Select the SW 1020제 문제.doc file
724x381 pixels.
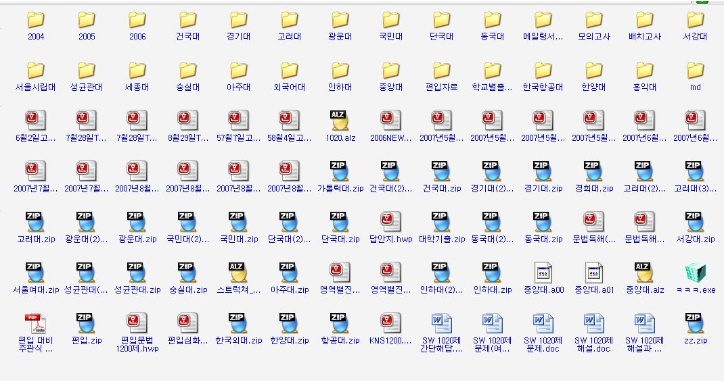click(543, 333)
